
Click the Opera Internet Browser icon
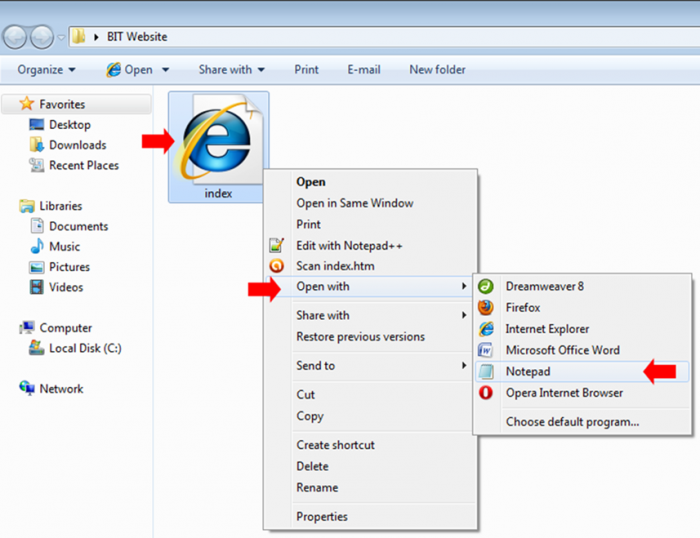486,393
